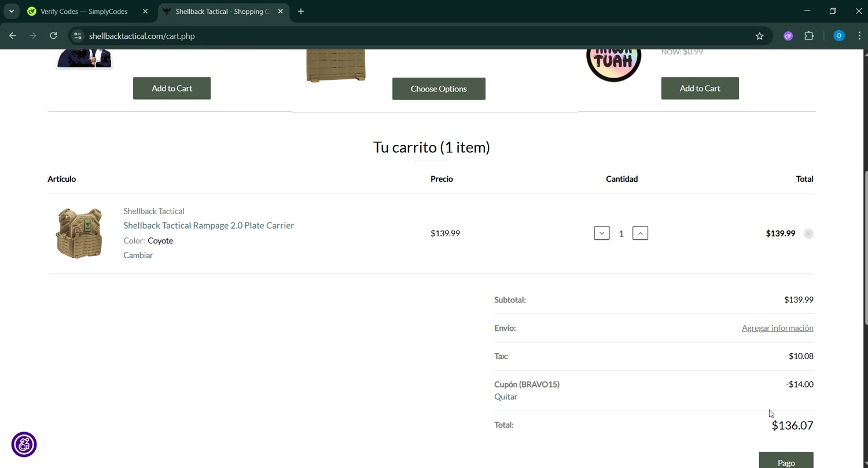Bookmark this page with the star icon
Viewport: 868px width, 468px height.
(759, 36)
